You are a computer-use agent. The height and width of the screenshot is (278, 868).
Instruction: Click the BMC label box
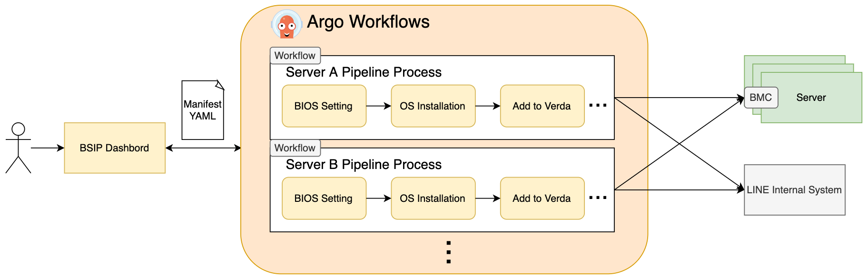coord(761,98)
